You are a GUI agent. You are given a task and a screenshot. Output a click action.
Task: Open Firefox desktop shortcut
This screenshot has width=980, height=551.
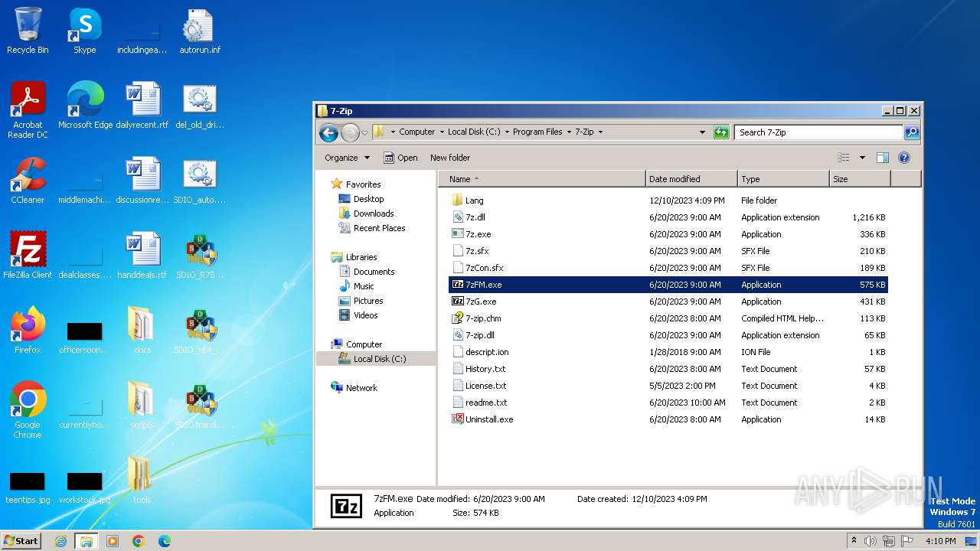pos(28,330)
